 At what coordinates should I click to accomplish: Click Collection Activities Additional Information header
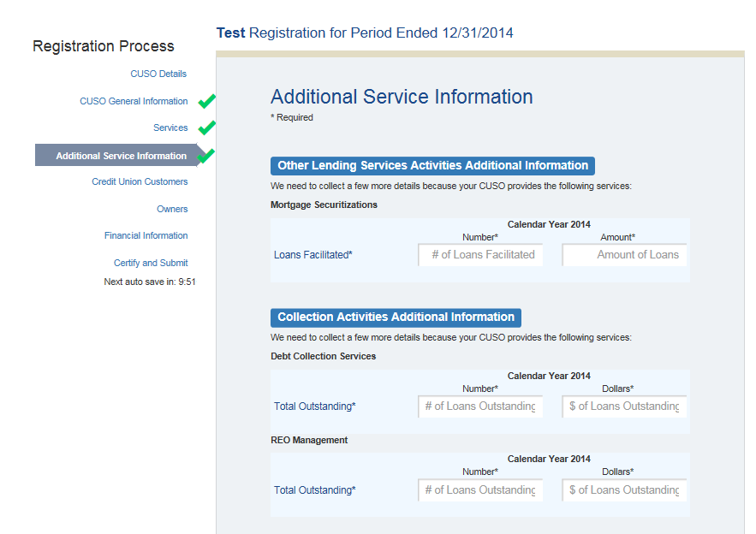[396, 317]
